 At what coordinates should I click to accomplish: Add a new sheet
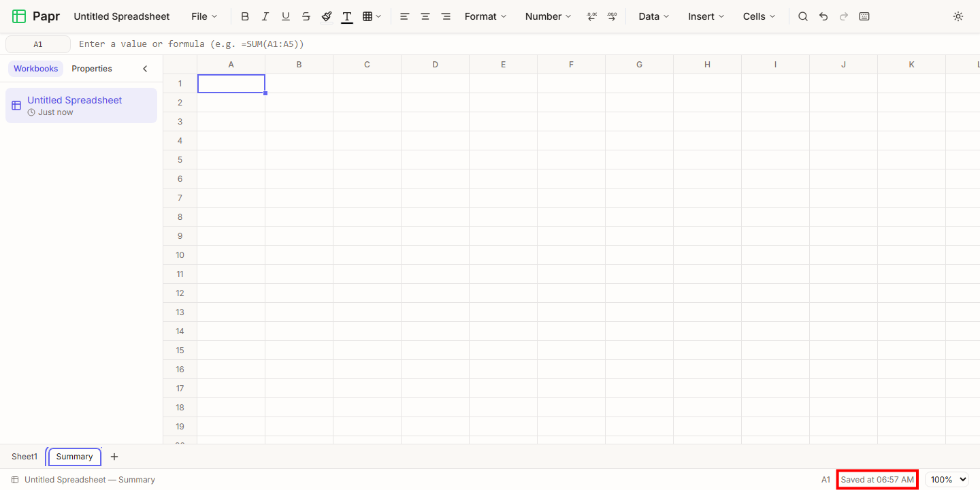click(x=114, y=457)
